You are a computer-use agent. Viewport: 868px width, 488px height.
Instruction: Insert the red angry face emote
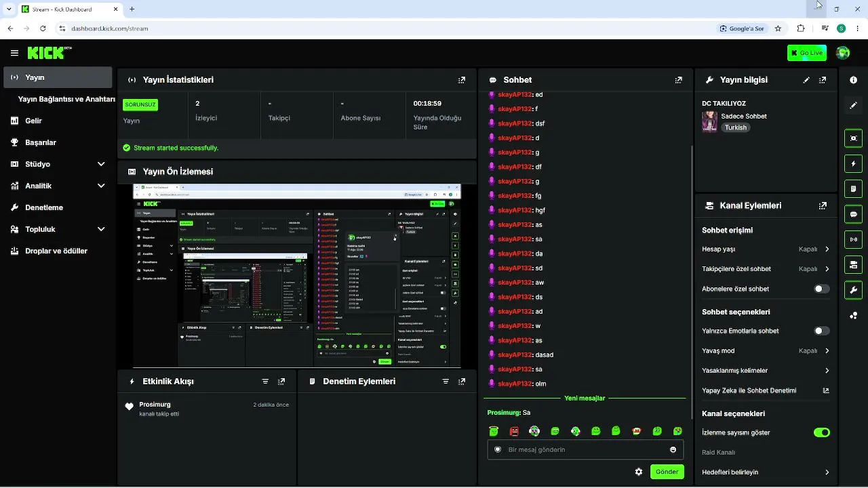[514, 431]
